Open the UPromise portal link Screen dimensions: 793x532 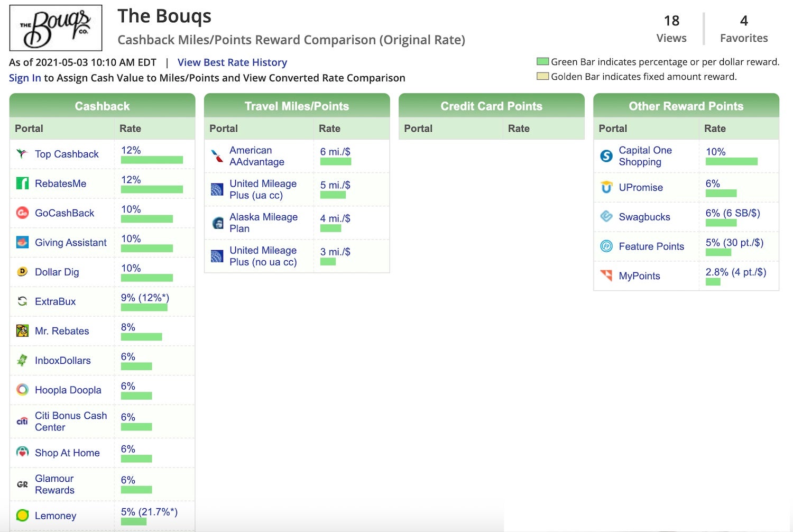641,187
